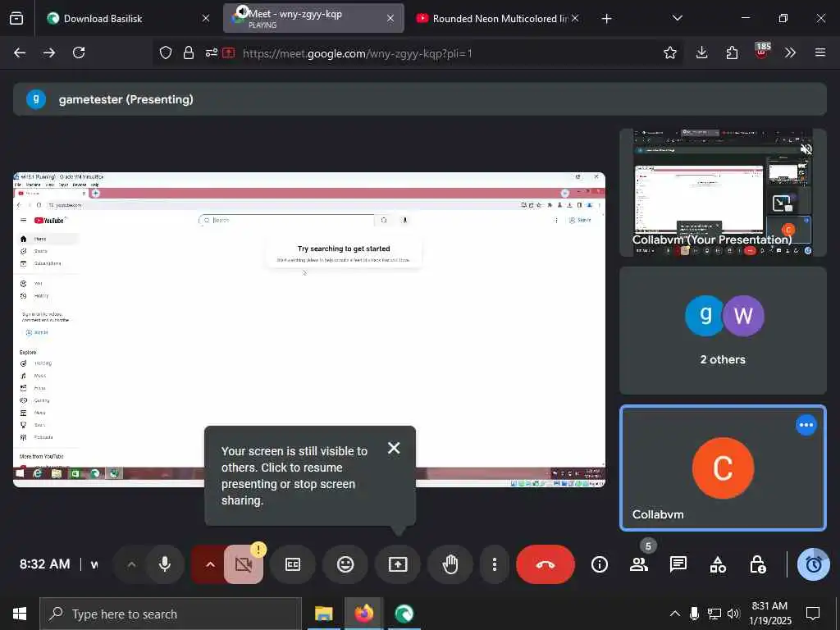Close the Rounded Neon Multicolored tab
The height and width of the screenshot is (630, 840).
pyautogui.click(x=575, y=18)
